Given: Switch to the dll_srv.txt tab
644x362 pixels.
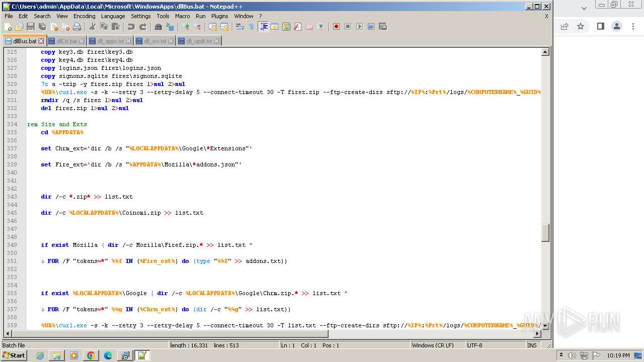Looking at the screenshot, I should pos(154,41).
